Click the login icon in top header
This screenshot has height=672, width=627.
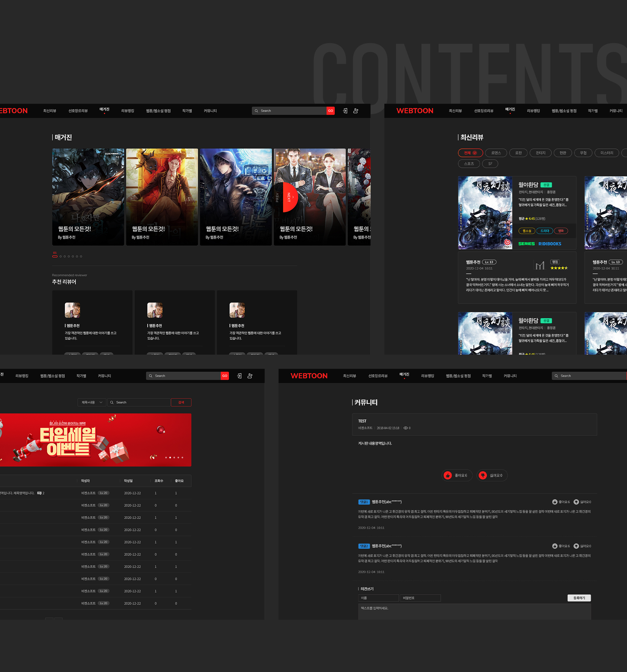pos(345,111)
